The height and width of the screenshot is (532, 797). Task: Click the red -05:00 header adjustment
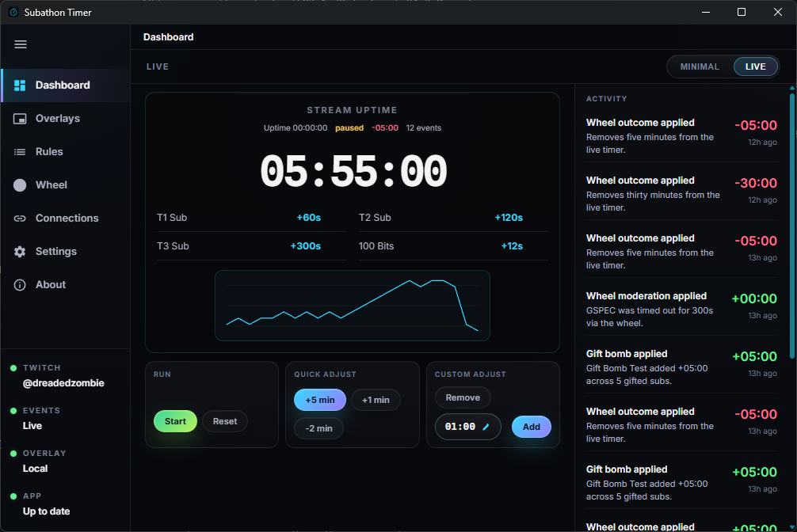385,128
